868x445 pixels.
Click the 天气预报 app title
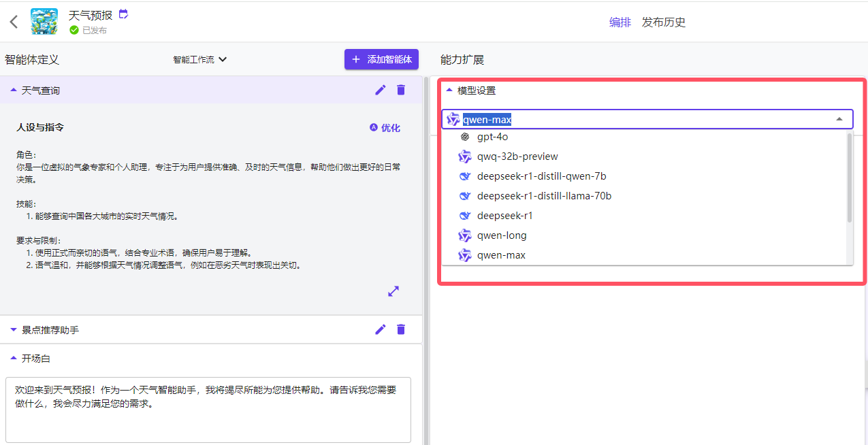click(91, 15)
